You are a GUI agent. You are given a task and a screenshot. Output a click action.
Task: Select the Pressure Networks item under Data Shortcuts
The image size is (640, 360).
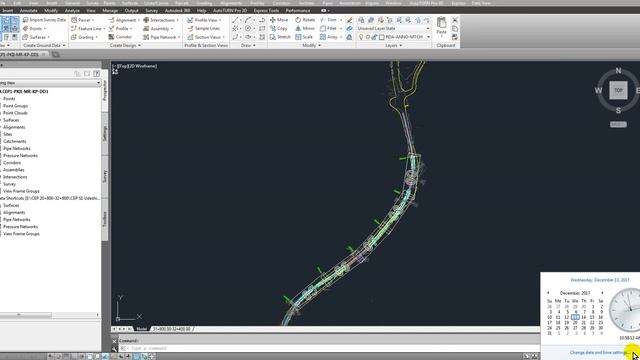(20, 227)
